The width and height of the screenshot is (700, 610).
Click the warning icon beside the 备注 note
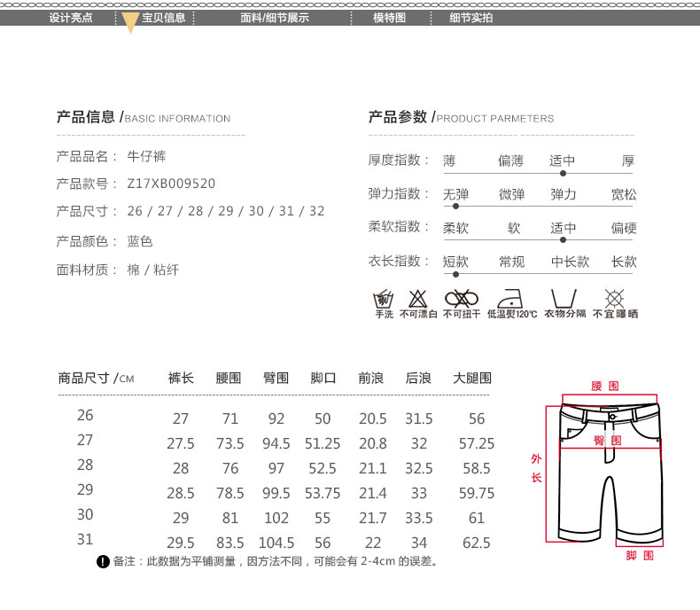[103, 561]
